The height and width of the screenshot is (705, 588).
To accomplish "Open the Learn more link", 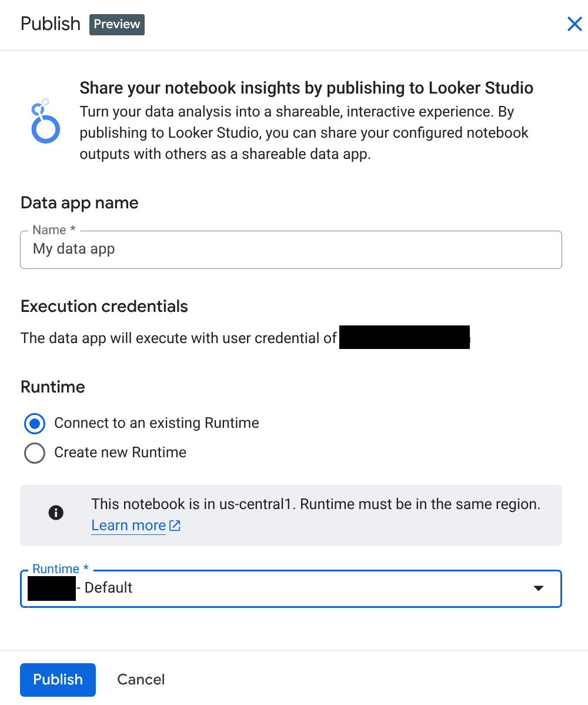I will tap(128, 525).
